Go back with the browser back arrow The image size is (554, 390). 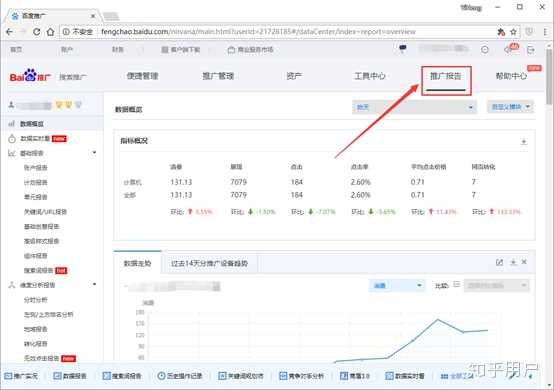(10, 32)
